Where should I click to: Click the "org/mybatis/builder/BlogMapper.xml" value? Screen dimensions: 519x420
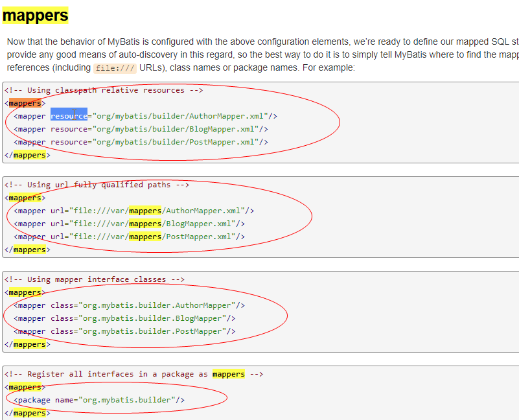click(x=176, y=129)
